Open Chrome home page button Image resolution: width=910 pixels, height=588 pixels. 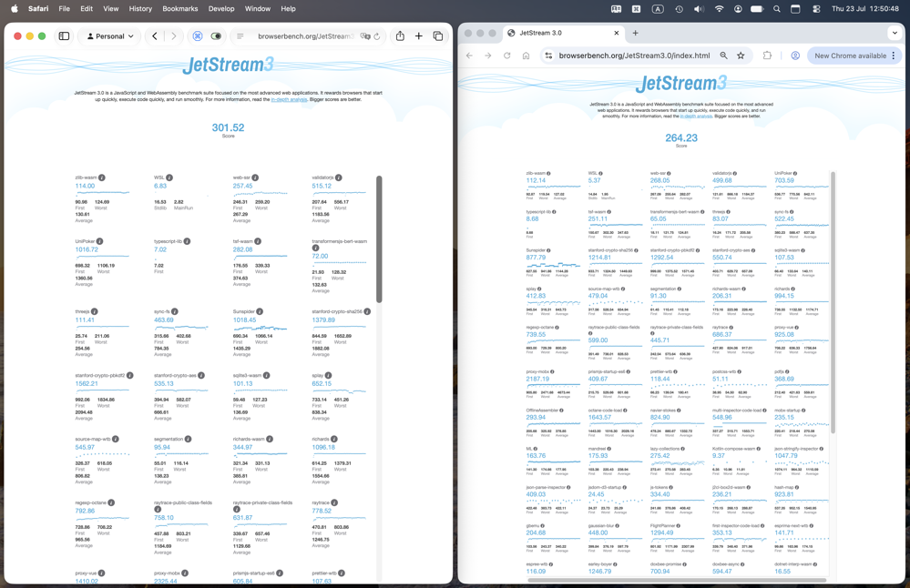point(526,56)
